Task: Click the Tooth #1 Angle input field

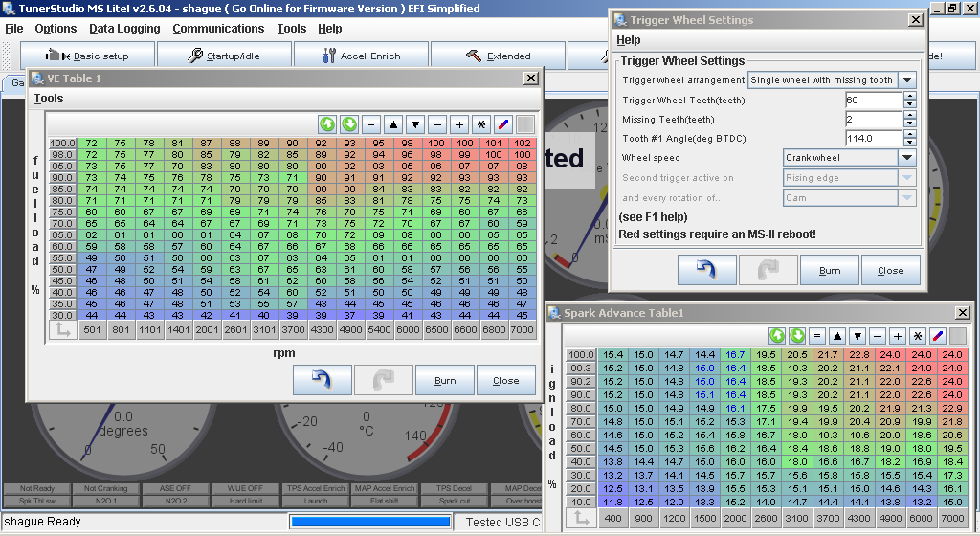Action: pyautogui.click(x=874, y=139)
